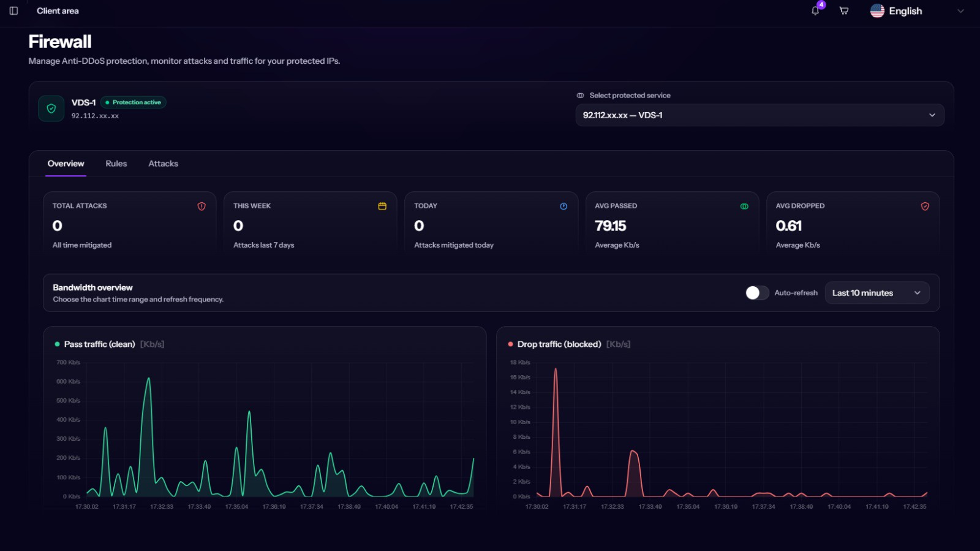Click the US flag language icon

[x=877, y=11]
